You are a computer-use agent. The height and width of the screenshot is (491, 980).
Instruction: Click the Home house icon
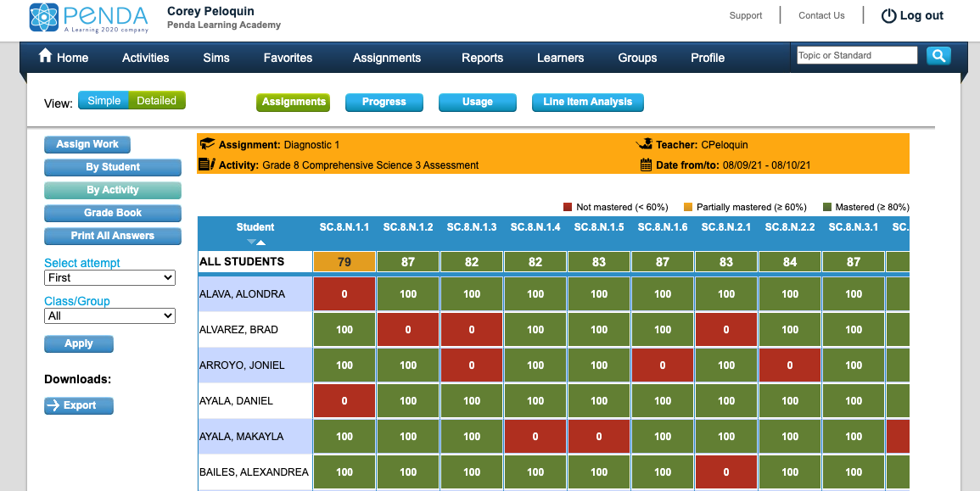pyautogui.click(x=45, y=56)
